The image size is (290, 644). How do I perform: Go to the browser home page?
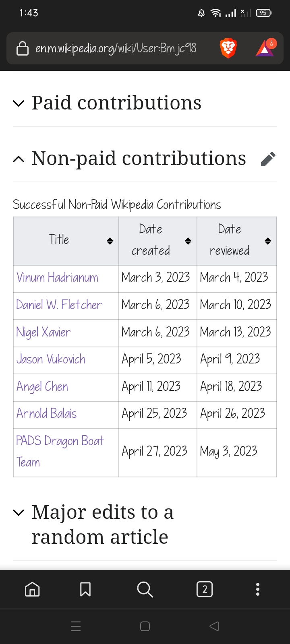pyautogui.click(x=32, y=589)
